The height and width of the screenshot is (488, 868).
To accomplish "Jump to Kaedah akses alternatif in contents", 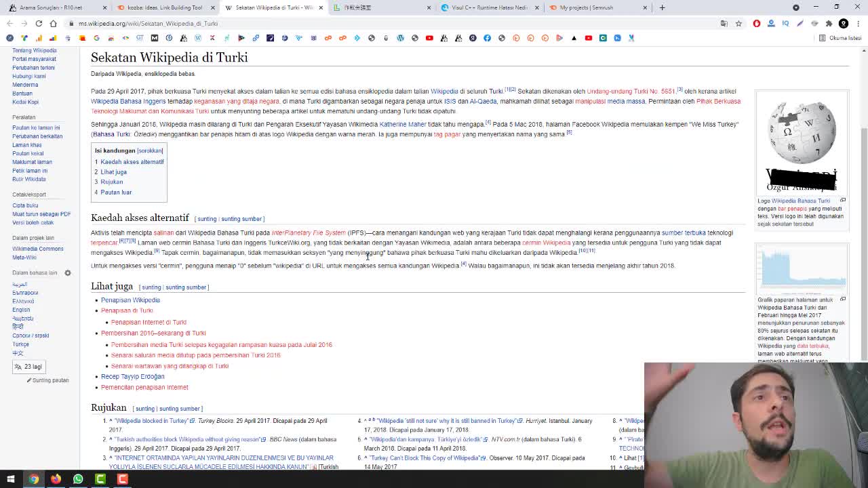I will (132, 161).
